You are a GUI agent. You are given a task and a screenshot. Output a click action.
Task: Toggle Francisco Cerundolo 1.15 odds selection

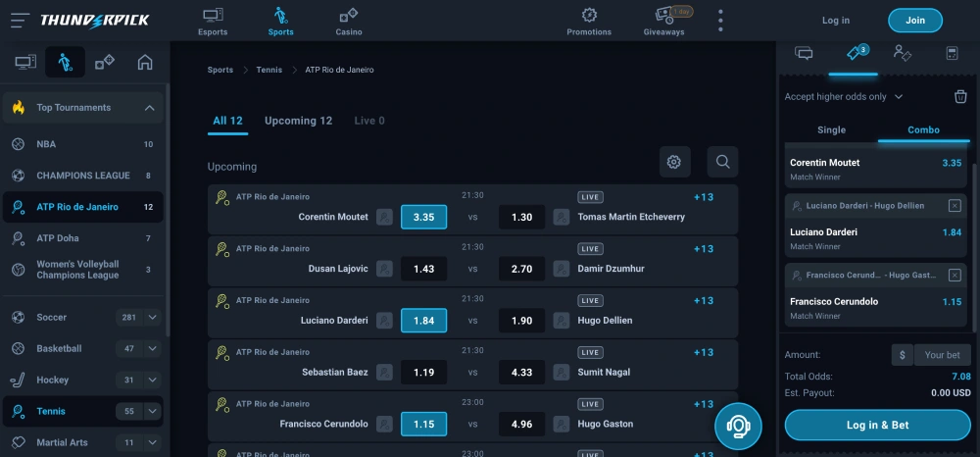pos(423,424)
